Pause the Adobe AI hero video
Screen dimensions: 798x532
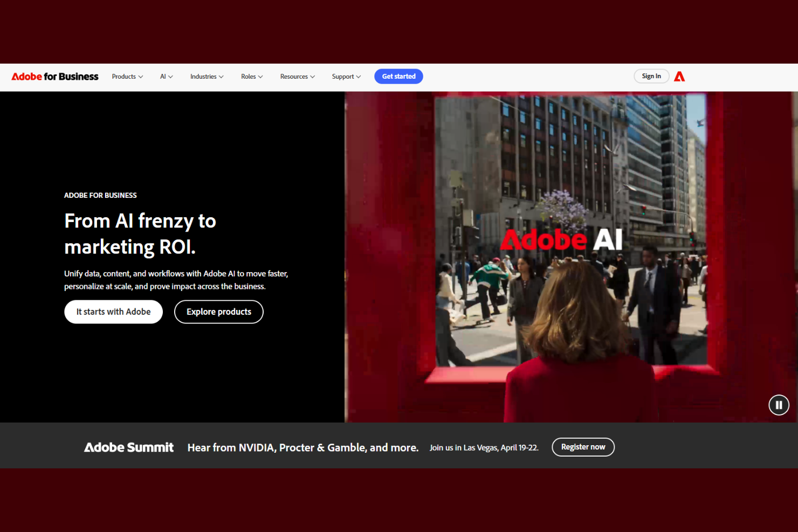pos(779,405)
